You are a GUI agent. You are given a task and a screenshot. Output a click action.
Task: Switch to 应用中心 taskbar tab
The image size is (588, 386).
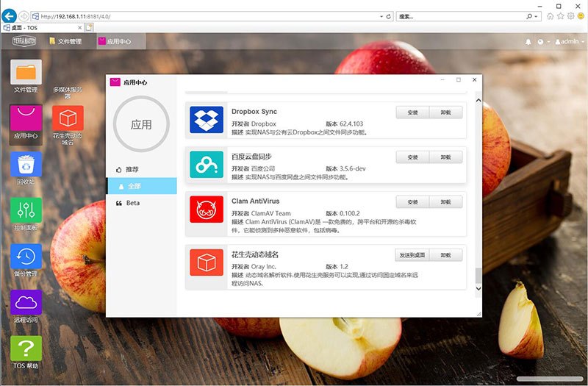[x=121, y=41]
